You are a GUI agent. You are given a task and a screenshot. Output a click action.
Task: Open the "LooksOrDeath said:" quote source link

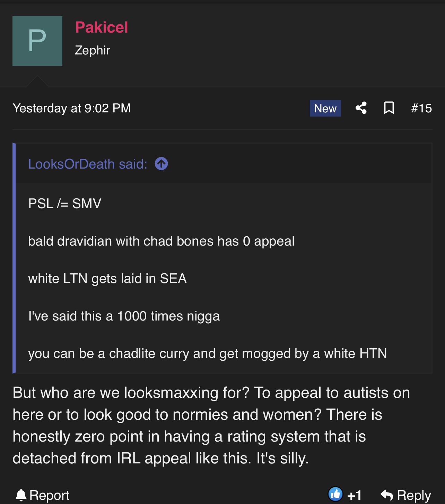88,164
